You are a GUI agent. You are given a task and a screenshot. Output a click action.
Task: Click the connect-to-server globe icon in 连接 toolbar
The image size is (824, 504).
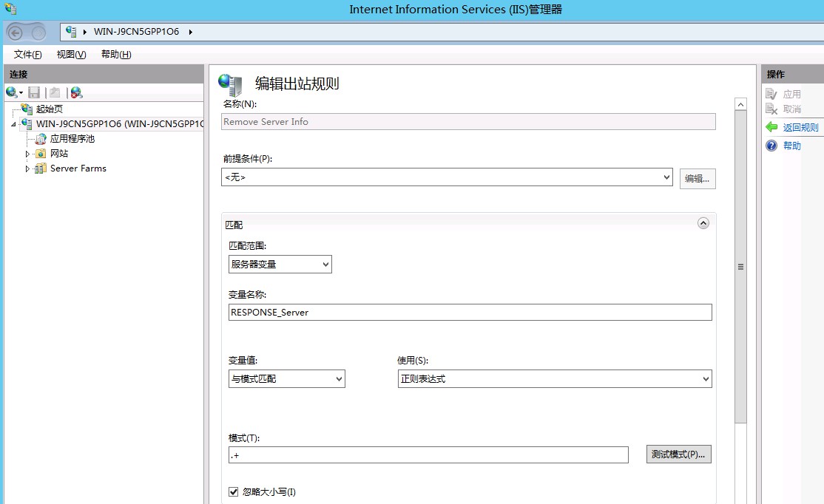12,92
